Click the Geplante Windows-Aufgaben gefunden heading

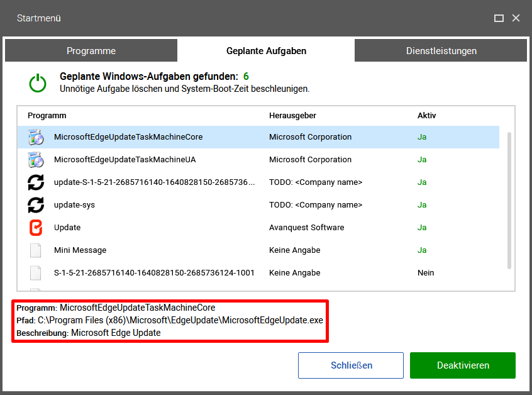coord(149,76)
